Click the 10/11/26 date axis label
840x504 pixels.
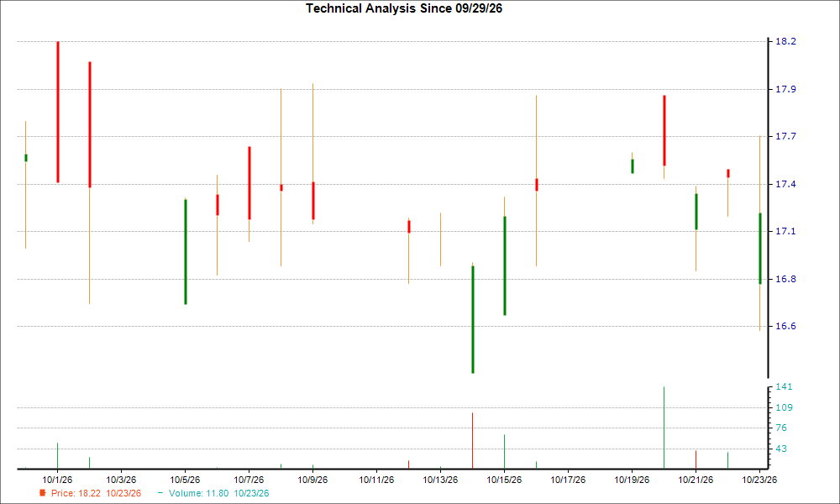point(376,480)
